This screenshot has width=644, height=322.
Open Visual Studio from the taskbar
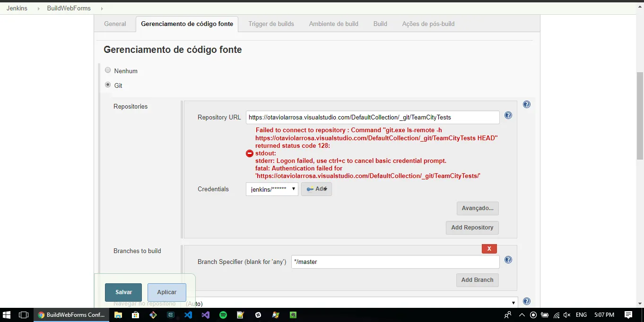click(x=206, y=315)
